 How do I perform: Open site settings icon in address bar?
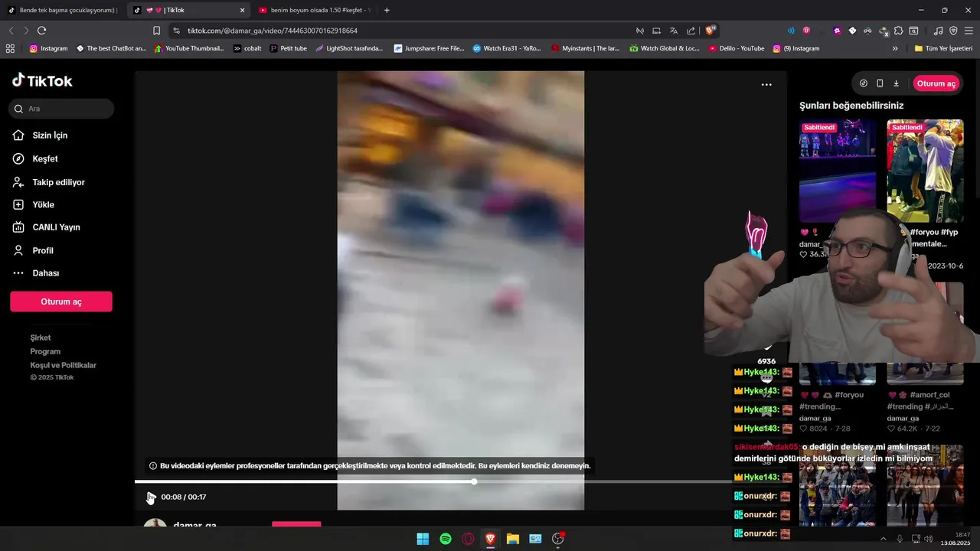[177, 31]
